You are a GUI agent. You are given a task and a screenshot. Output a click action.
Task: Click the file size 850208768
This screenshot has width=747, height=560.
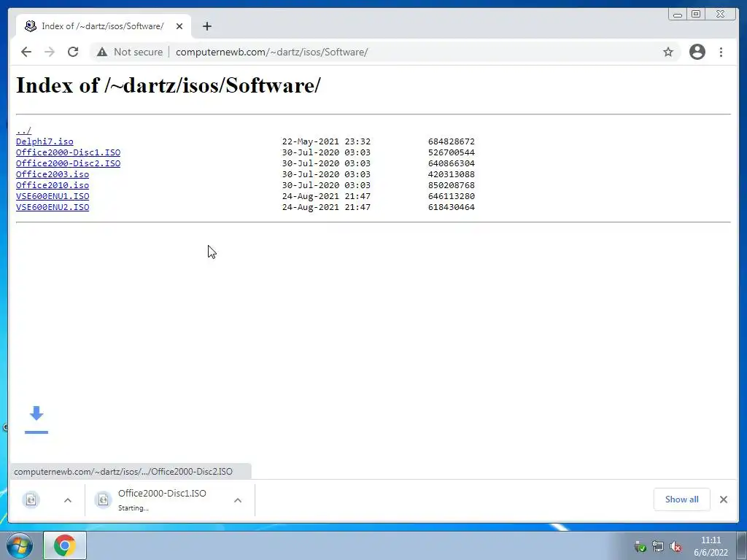tap(451, 185)
